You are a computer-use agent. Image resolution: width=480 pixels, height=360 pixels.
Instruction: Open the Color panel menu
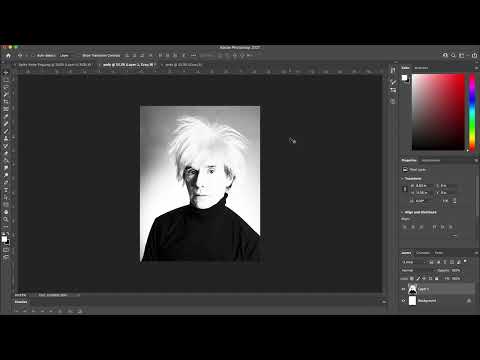[476, 68]
